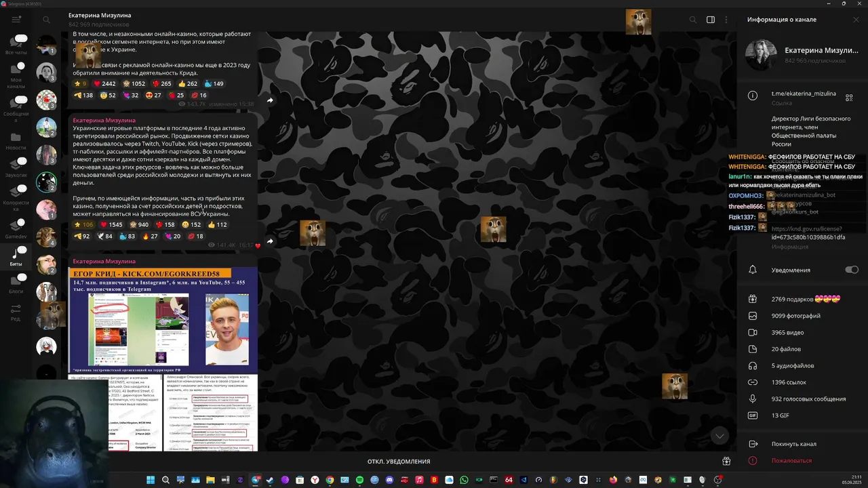Open Spotify from the taskbar
This screenshot has height=488, width=868.
[x=359, y=480]
